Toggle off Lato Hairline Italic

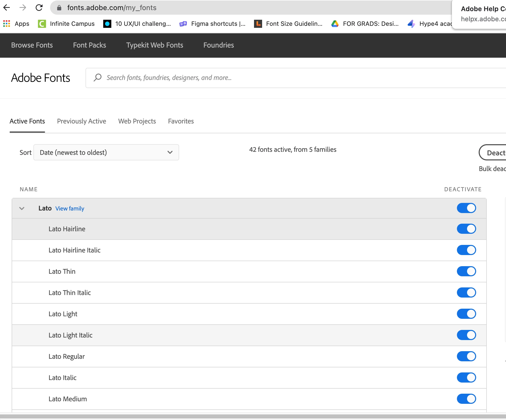coord(466,250)
